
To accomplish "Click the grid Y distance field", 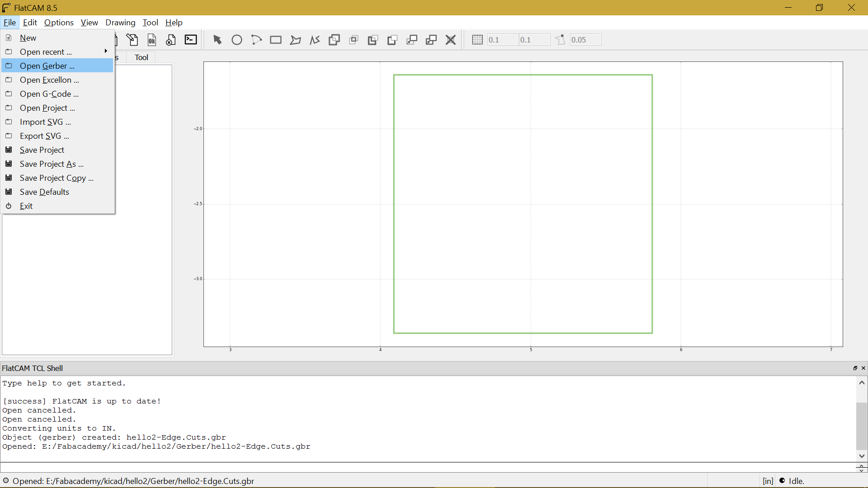I will point(534,40).
